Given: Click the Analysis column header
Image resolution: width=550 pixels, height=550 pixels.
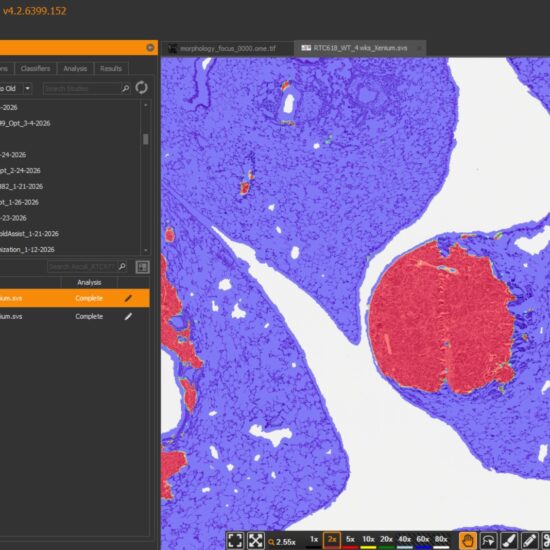Looking at the screenshot, I should point(89,282).
